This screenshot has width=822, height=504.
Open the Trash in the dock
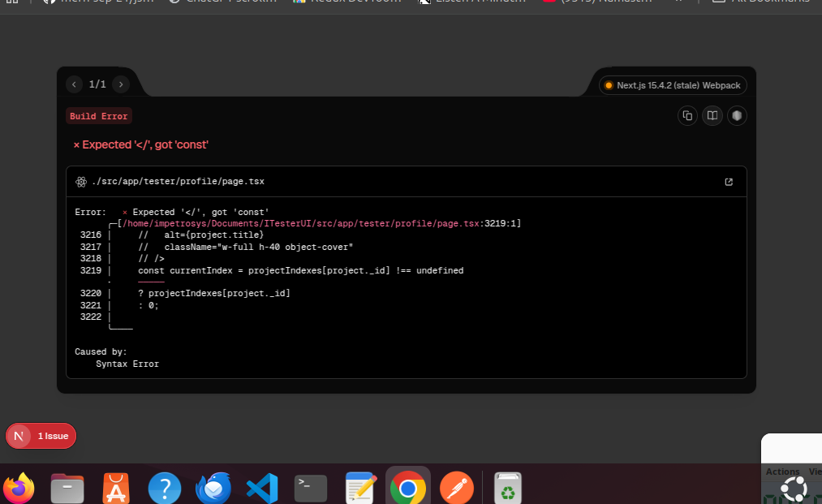[x=507, y=489]
